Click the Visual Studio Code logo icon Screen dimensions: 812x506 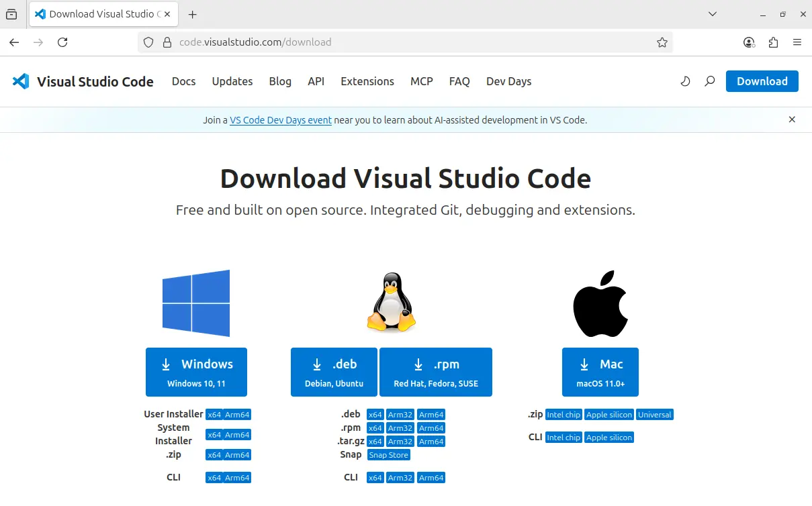pyautogui.click(x=21, y=81)
